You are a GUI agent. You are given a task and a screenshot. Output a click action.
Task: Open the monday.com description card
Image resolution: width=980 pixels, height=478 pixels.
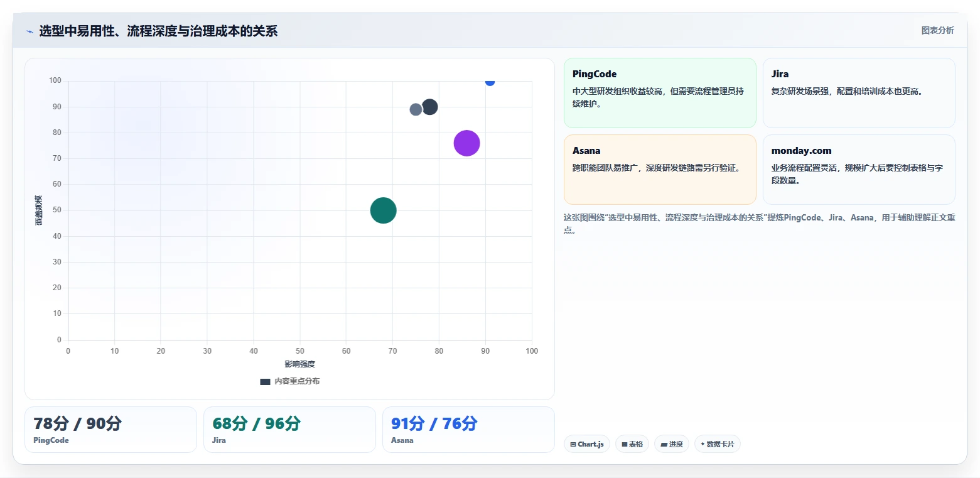pos(859,170)
